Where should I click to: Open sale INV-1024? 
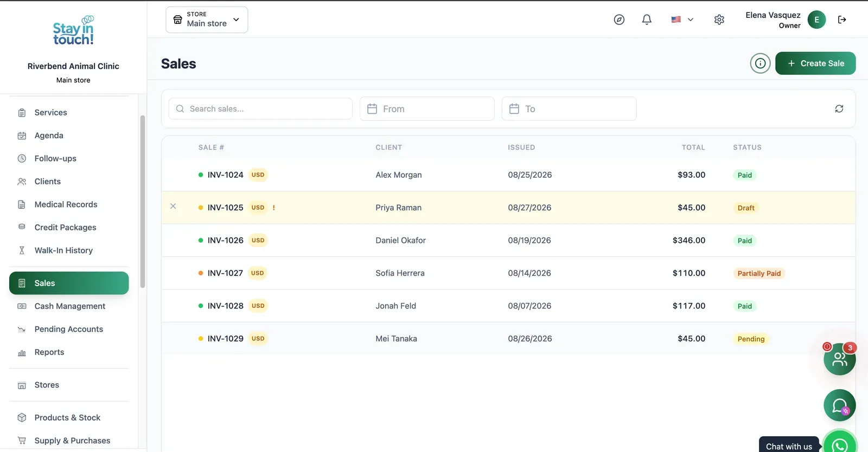pyautogui.click(x=225, y=175)
